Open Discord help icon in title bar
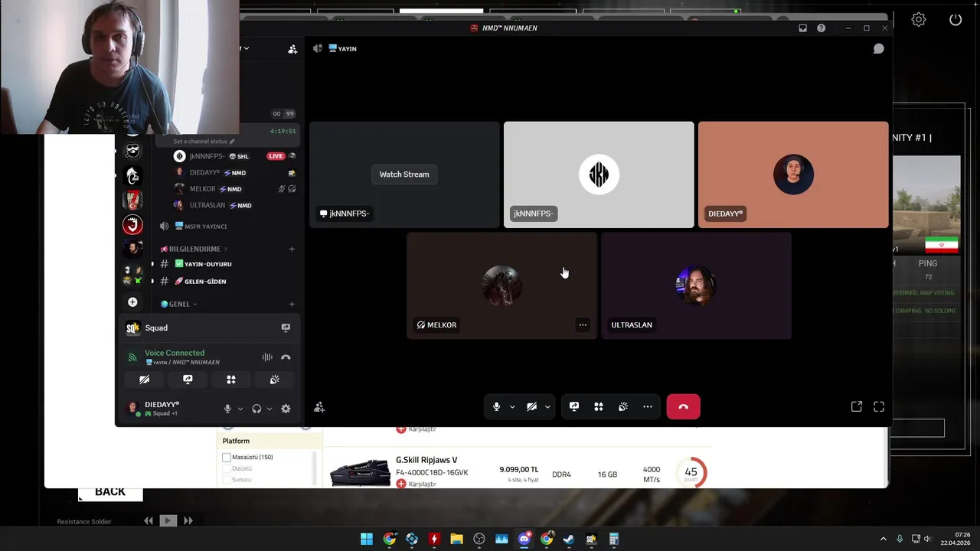The image size is (980, 551). pos(821,28)
